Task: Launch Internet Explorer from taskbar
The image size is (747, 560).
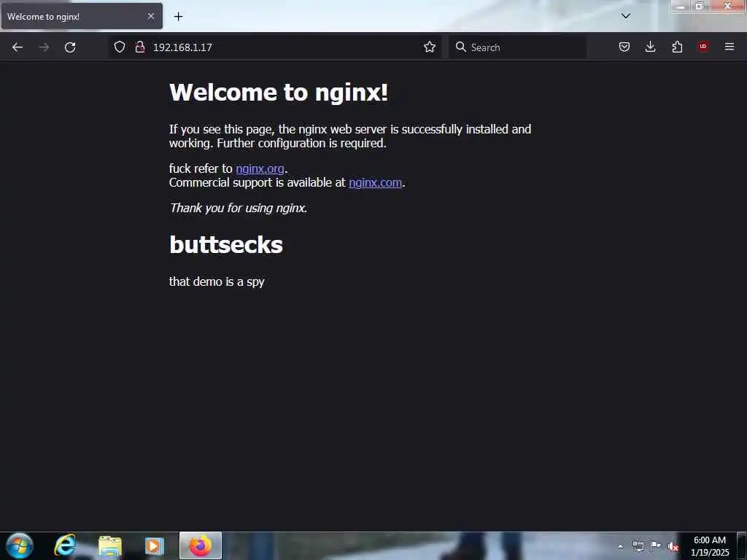Action: (x=65, y=545)
